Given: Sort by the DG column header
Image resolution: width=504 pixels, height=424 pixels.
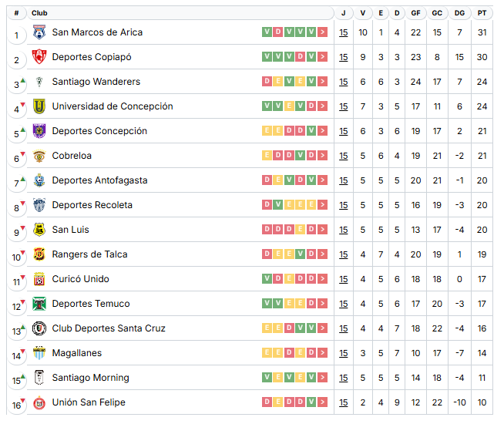Looking at the screenshot, I should pyautogui.click(x=459, y=13).
